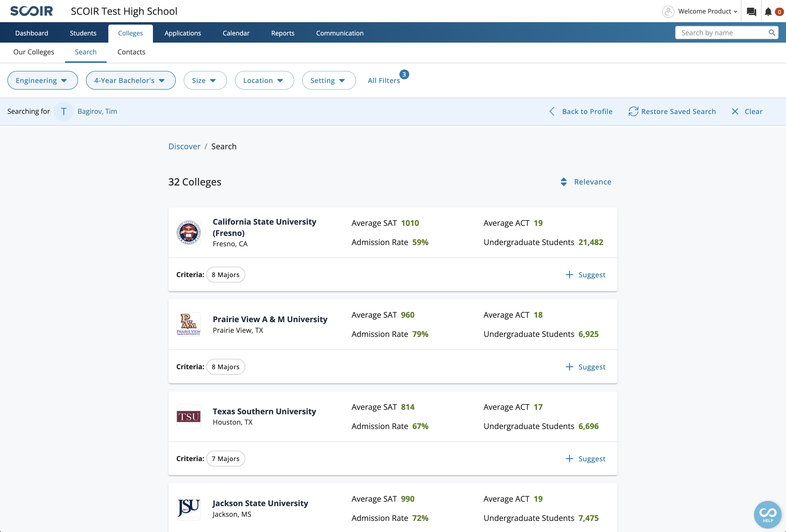
Task: Open All Filters panel
Action: coord(384,81)
